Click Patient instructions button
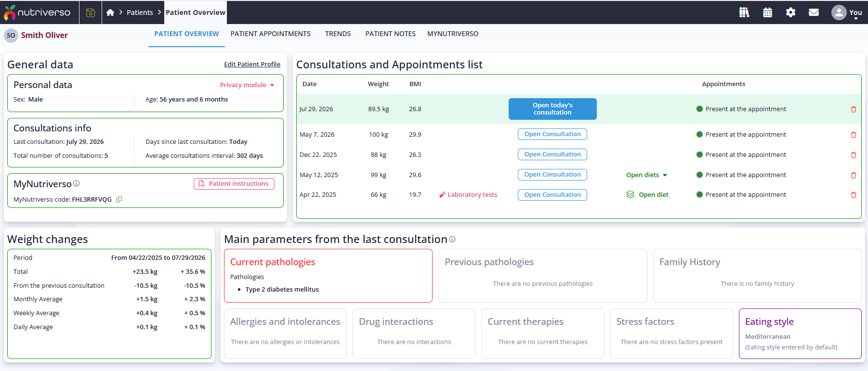 [x=234, y=183]
